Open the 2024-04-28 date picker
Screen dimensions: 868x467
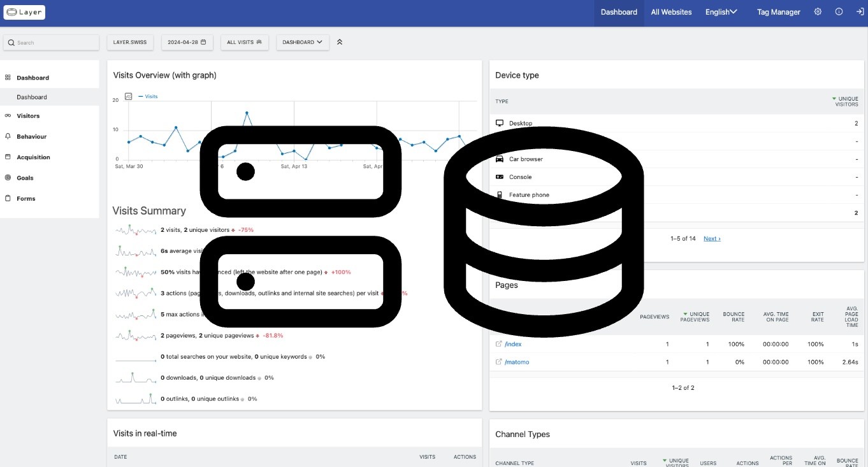(x=187, y=42)
